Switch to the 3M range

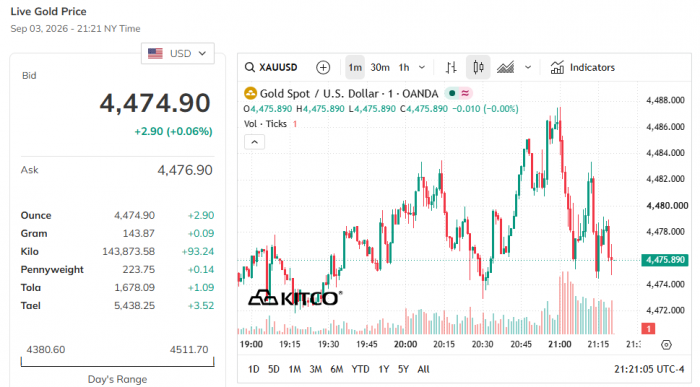(316, 369)
